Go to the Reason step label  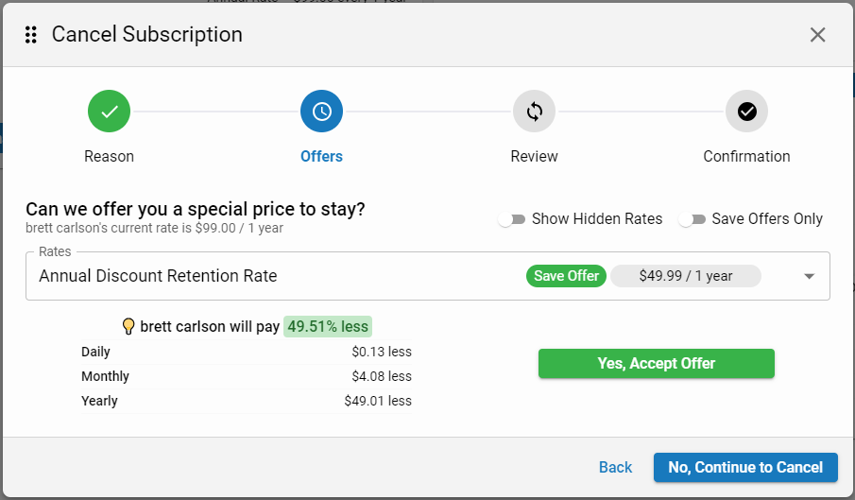click(109, 156)
